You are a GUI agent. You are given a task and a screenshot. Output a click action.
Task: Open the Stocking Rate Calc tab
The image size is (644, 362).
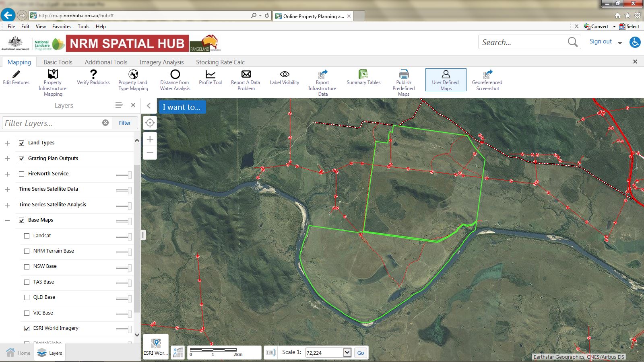click(x=220, y=62)
